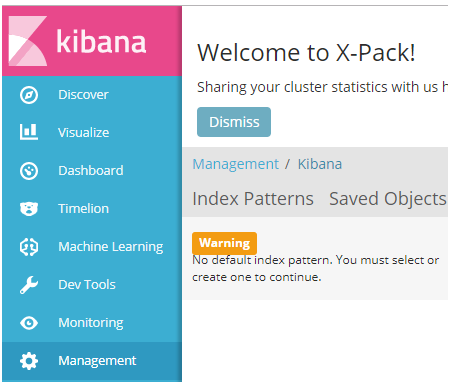Open the Dashboard gauge icon
Image resolution: width=450 pixels, height=384 pixels.
click(x=29, y=171)
